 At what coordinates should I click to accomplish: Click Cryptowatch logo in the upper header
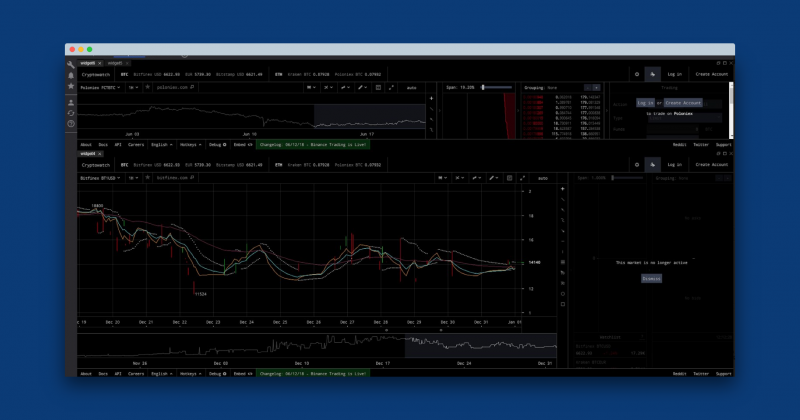tap(96, 75)
